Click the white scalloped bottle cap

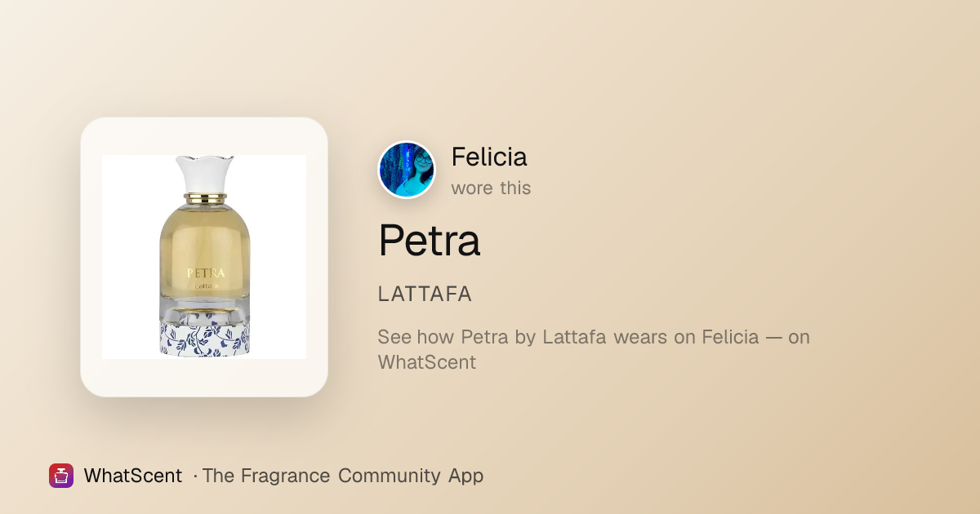click(x=205, y=174)
